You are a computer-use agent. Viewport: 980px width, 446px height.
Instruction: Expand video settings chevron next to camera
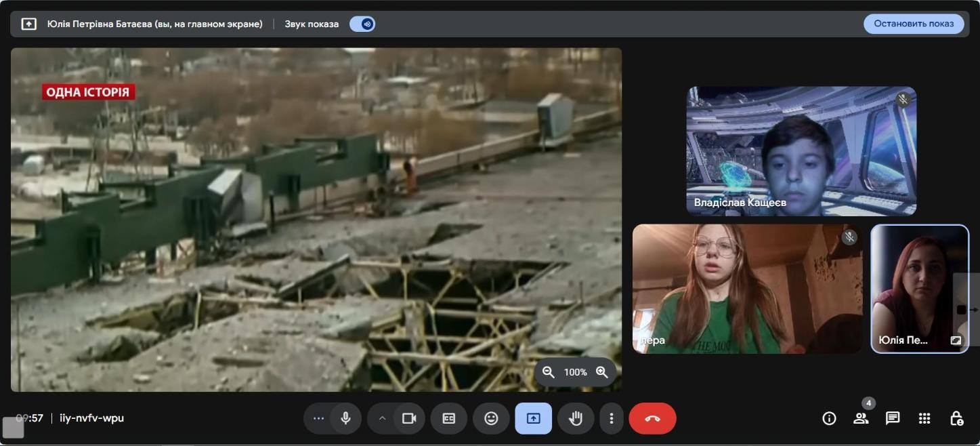382,418
